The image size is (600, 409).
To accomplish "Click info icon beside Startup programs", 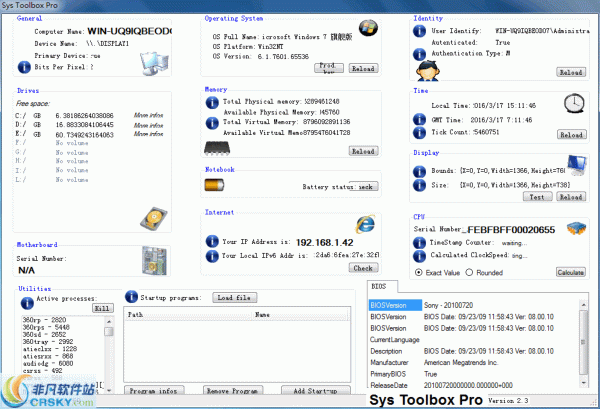I will (131, 297).
